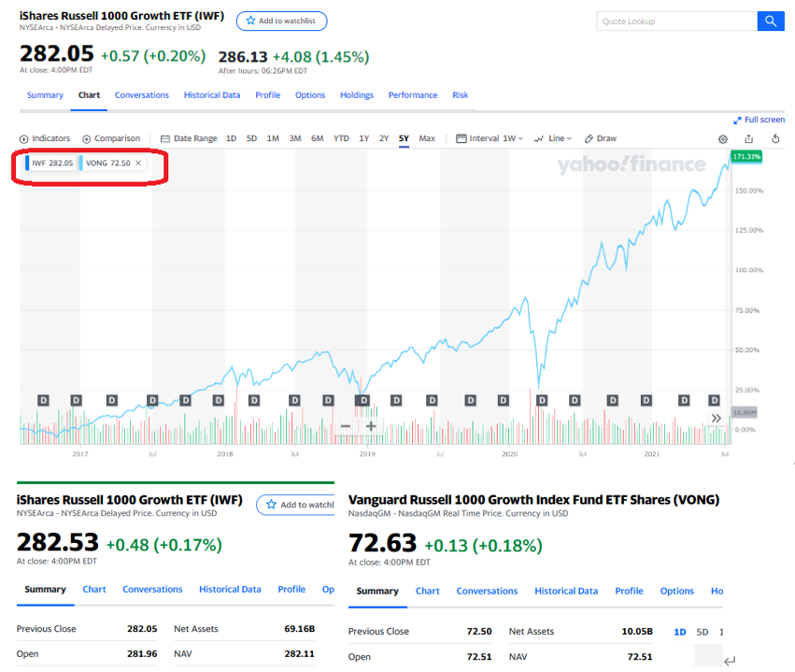Set chart range to 5D on toolbar
The image size is (795, 672).
click(251, 138)
